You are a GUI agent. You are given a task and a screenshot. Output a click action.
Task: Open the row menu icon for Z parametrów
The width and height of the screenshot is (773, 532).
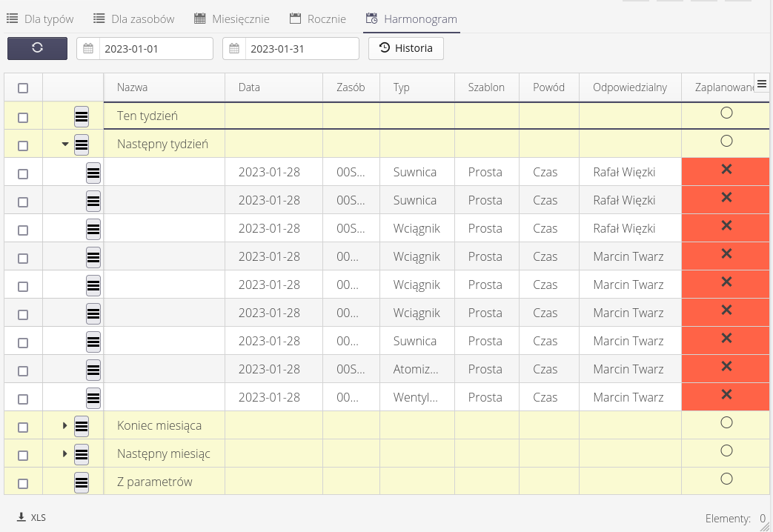point(82,482)
